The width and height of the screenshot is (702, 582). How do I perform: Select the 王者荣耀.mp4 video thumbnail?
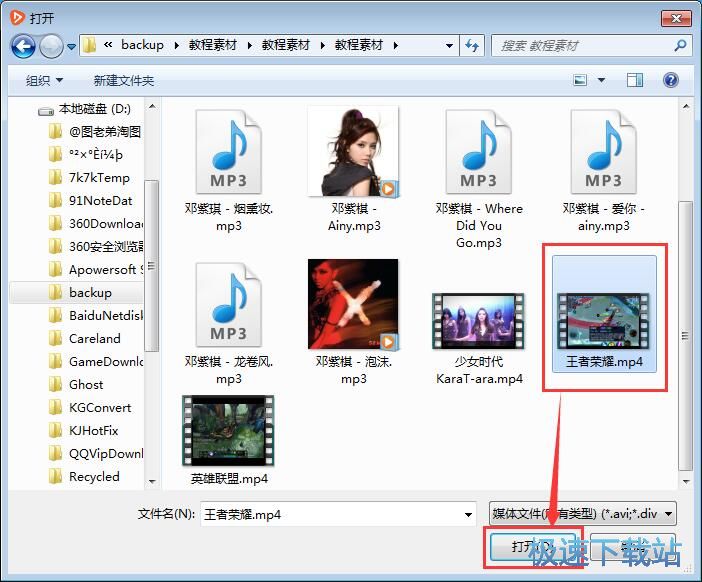(604, 321)
